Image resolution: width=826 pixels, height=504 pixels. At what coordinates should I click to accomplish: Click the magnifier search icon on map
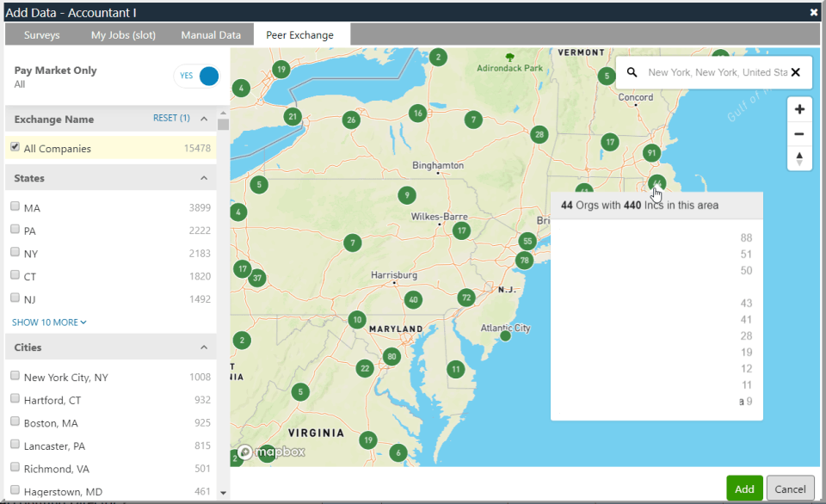click(x=632, y=72)
